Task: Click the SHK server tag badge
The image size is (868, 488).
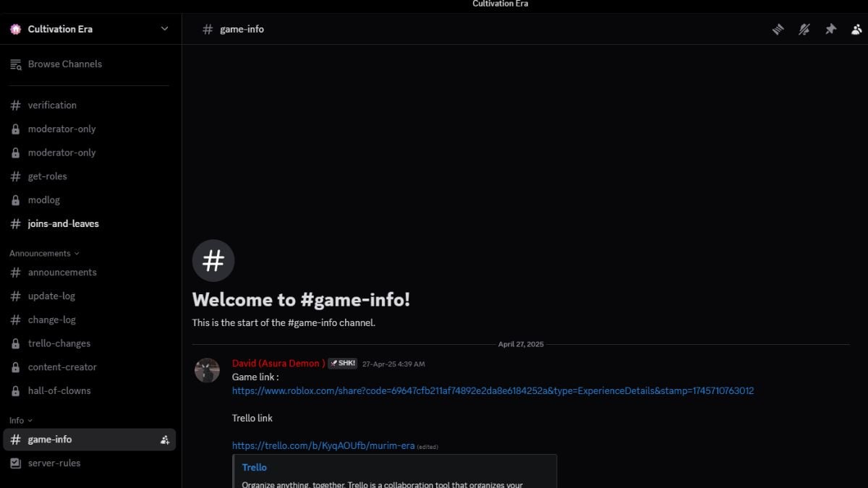Action: 342,363
